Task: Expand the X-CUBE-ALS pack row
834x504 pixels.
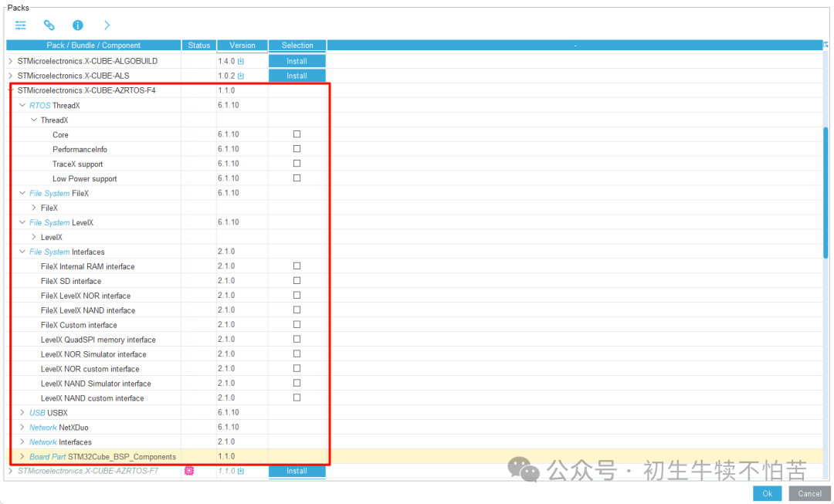Action: (x=10, y=76)
